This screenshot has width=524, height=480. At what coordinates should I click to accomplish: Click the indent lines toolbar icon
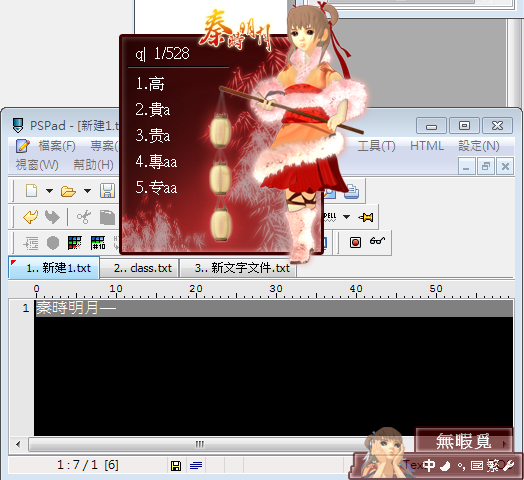pos(31,243)
